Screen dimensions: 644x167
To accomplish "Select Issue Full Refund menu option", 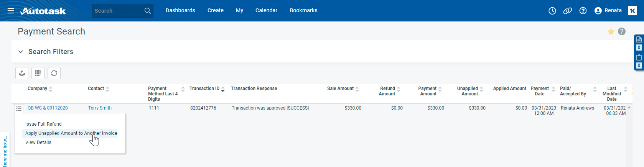I will click(43, 124).
